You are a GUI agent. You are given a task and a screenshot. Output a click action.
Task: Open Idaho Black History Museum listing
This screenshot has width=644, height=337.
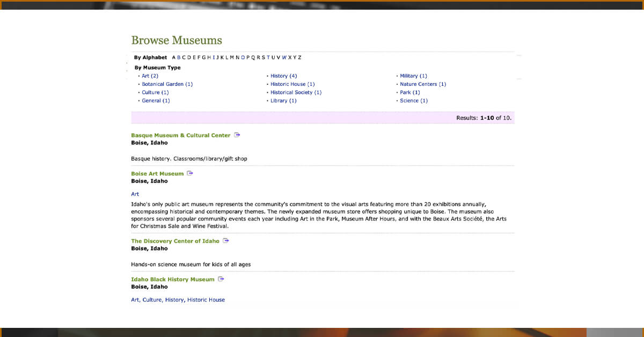(173, 279)
